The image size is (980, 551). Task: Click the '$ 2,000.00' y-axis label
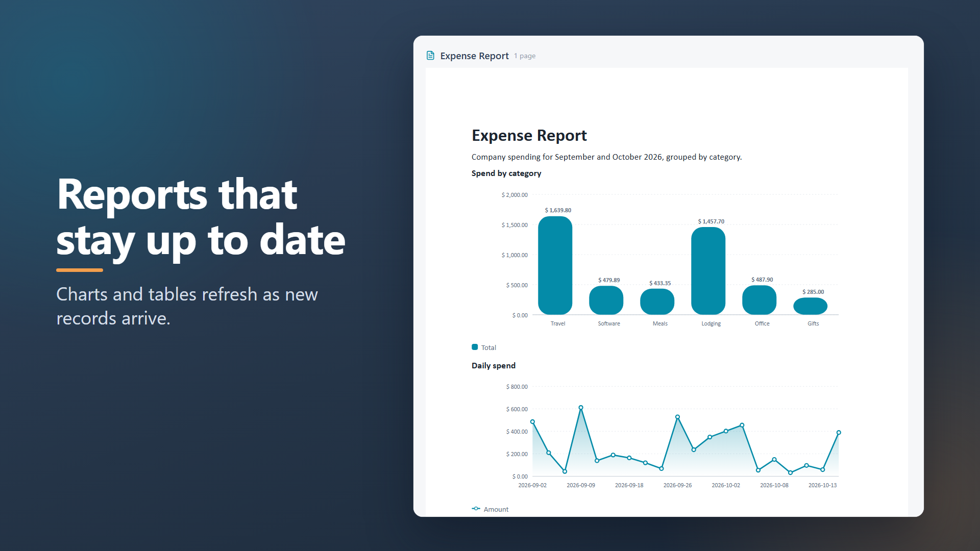tap(514, 195)
